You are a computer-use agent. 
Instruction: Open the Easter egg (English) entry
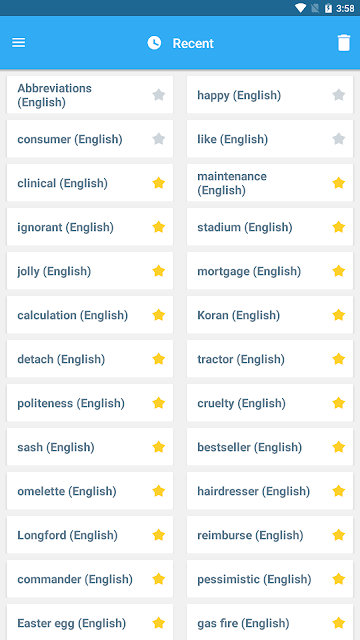(90, 622)
